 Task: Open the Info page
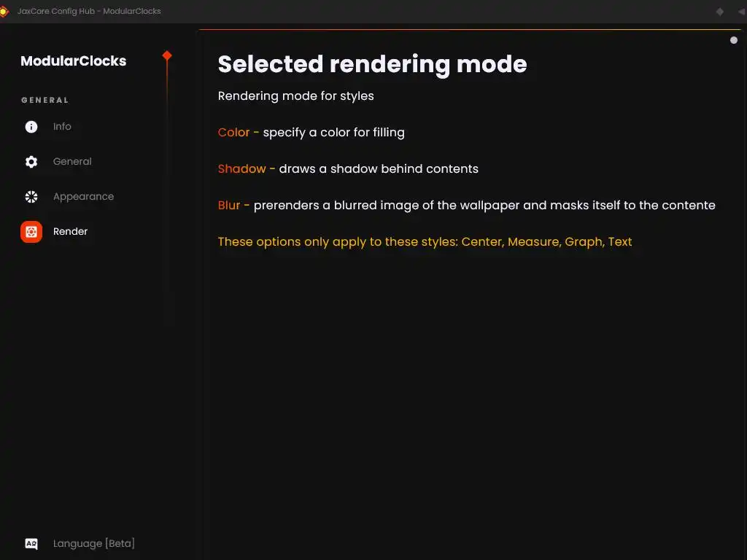point(62,127)
